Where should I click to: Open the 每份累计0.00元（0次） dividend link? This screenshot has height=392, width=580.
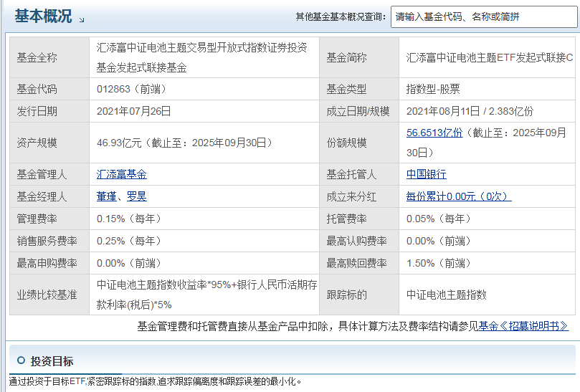click(x=459, y=196)
